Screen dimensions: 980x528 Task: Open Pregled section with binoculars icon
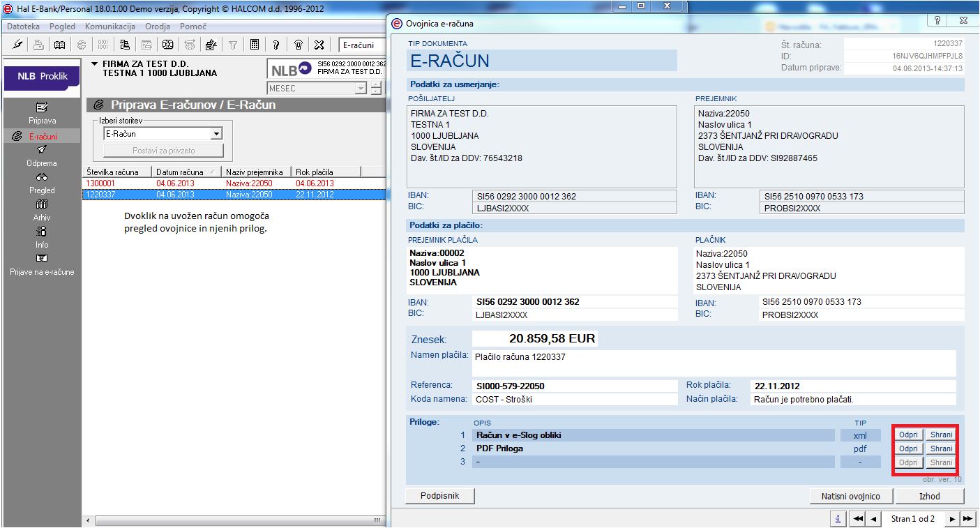[x=42, y=183]
